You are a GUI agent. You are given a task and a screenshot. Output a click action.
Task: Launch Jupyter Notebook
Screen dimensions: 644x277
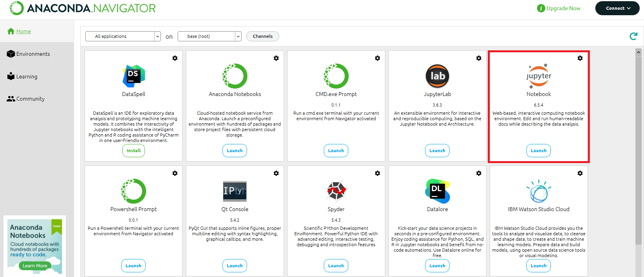point(538,151)
